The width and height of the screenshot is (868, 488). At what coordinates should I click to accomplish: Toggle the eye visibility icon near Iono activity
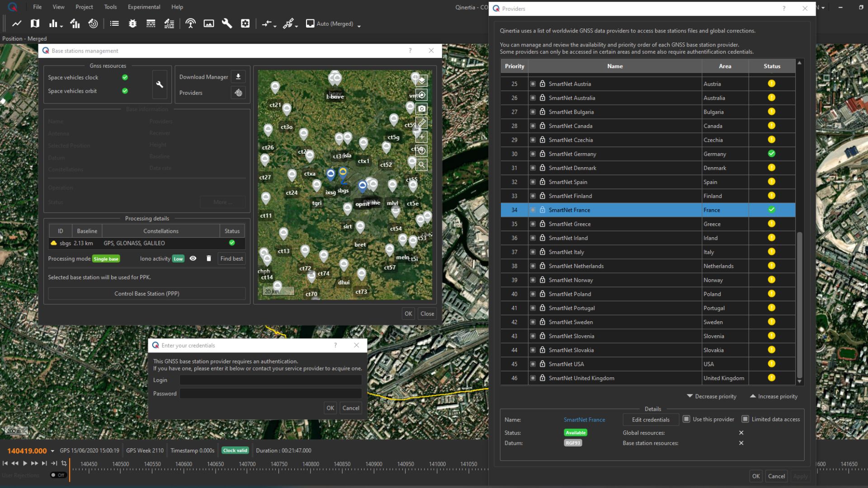tap(193, 258)
